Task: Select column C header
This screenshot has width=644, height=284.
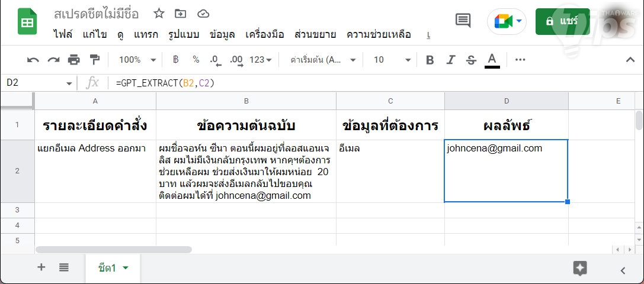Action: [390, 101]
